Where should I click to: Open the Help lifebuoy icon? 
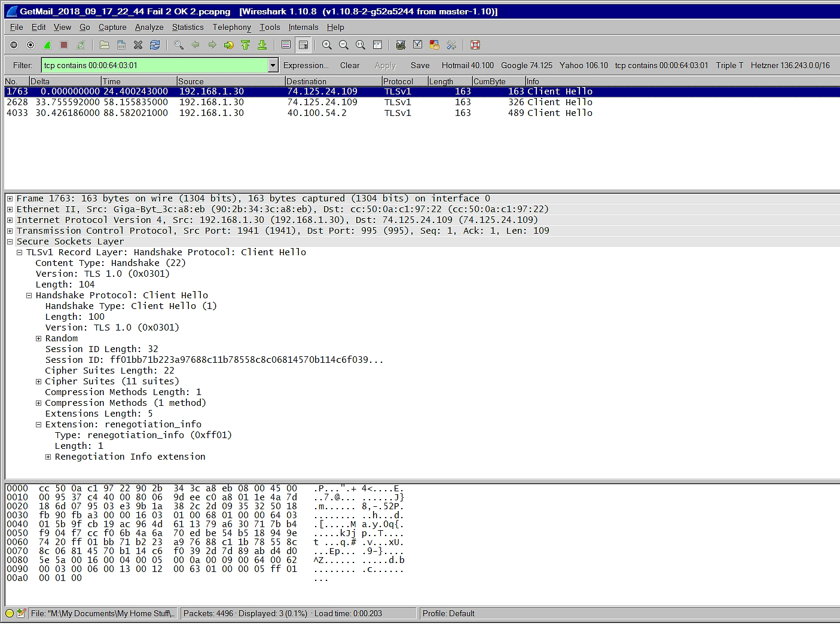[475, 45]
